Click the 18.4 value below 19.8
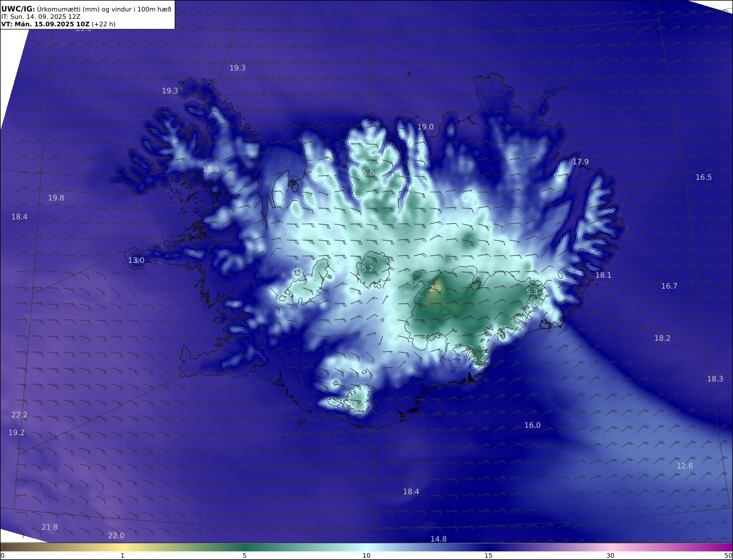733x560 pixels. 19,217
